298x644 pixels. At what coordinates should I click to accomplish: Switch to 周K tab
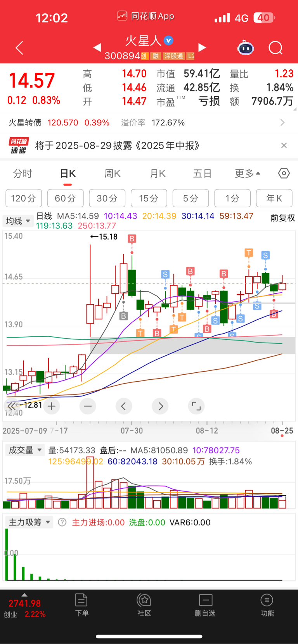coord(113,174)
